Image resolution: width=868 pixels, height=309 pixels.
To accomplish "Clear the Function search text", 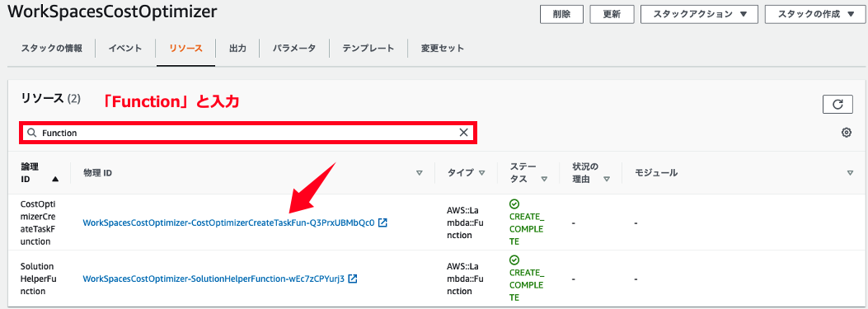I will click(x=463, y=133).
